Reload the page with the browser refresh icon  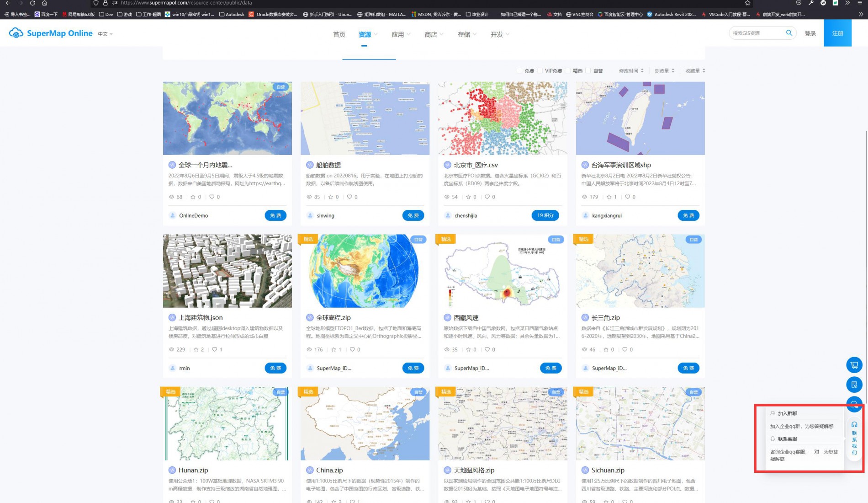tap(32, 3)
